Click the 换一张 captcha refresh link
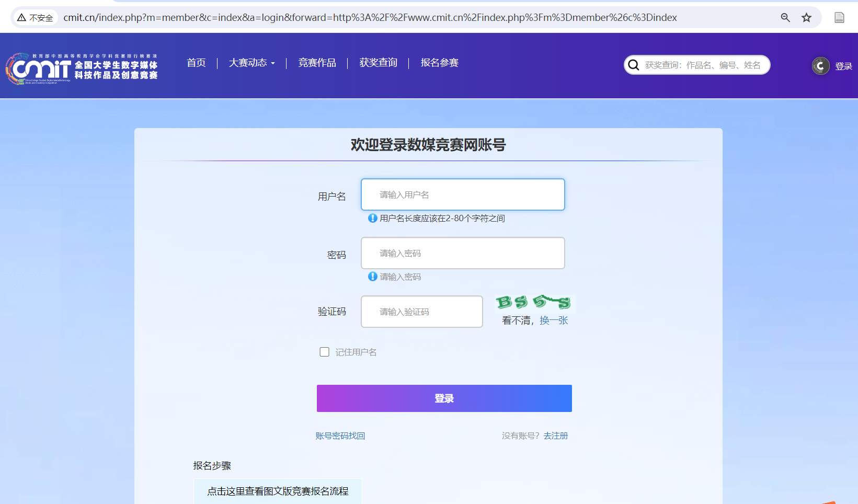The height and width of the screenshot is (504, 858). point(554,320)
